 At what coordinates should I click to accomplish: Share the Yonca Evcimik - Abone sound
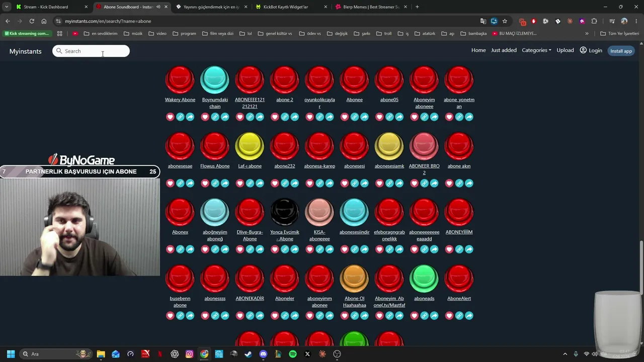294,249
